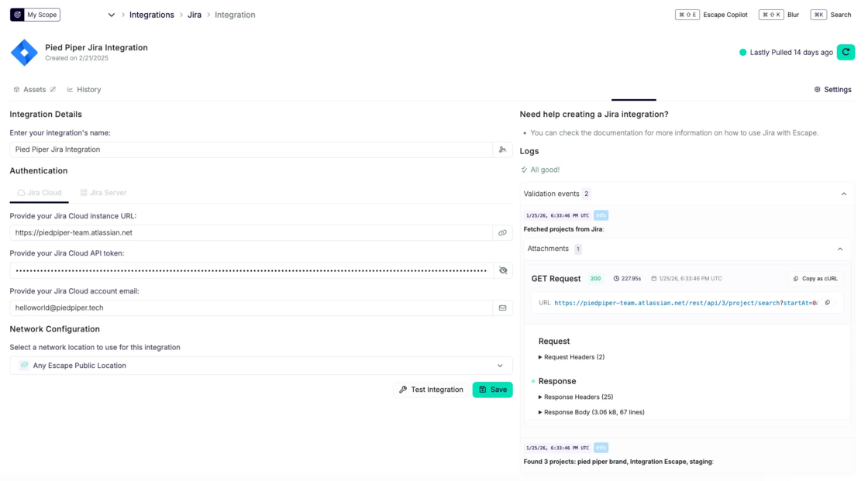Image resolution: width=868 pixels, height=481 pixels.
Task: Click Copy as cURL button
Action: pyautogui.click(x=815, y=278)
